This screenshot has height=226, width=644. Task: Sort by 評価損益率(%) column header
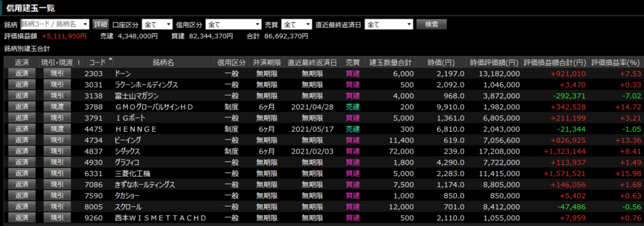pos(616,62)
